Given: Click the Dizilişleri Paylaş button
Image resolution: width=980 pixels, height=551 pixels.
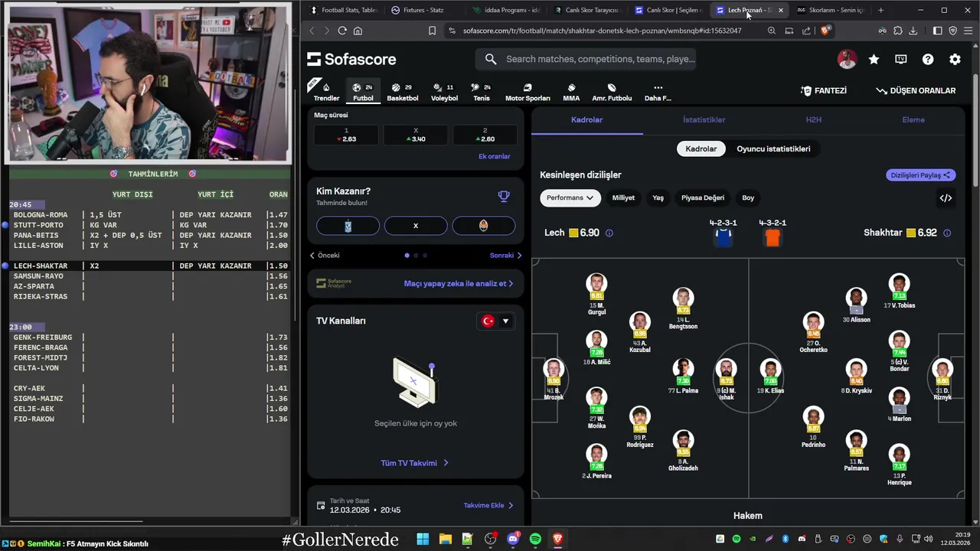Looking at the screenshot, I should coord(920,175).
